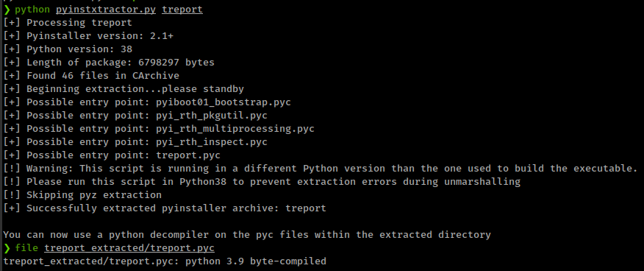
Task: Click the Successfully extracted pyinstaller archive line
Action: point(164,208)
